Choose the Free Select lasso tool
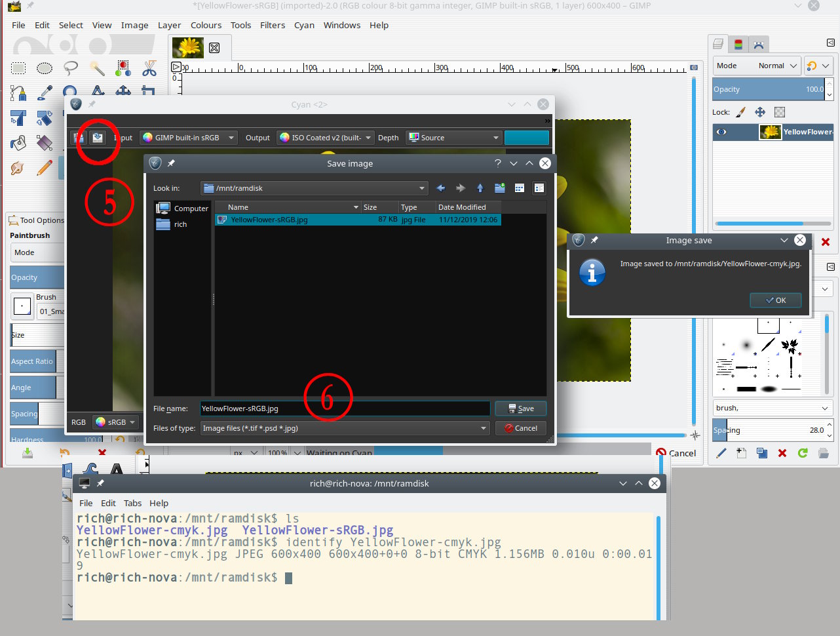Screen dimensions: 840x636 (x=71, y=68)
